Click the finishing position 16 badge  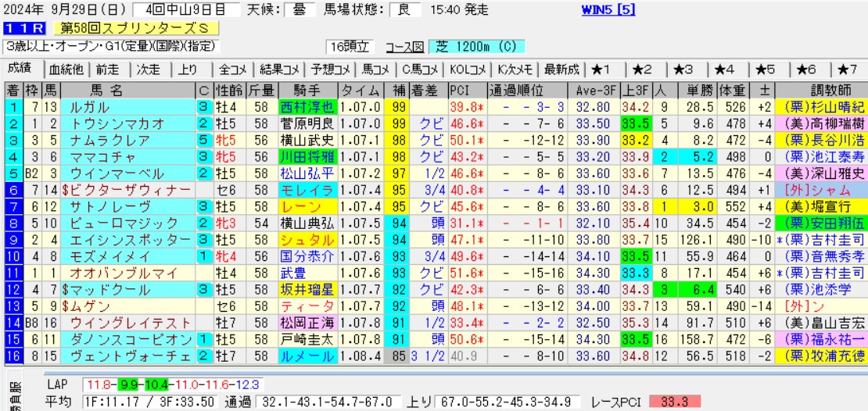pyautogui.click(x=13, y=356)
